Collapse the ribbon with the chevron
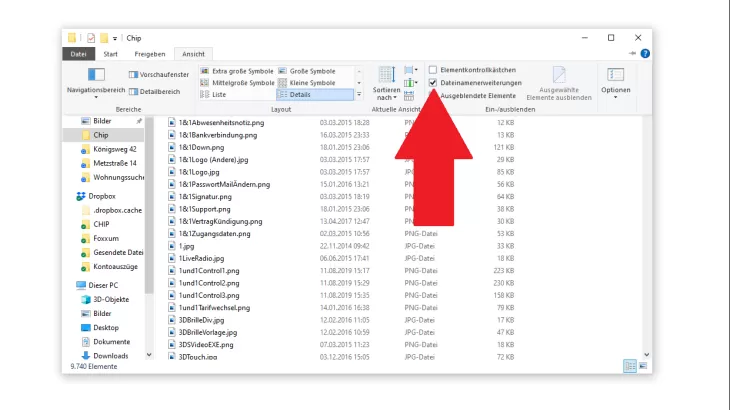Image resolution: width=730 pixels, height=410 pixels. 631,54
